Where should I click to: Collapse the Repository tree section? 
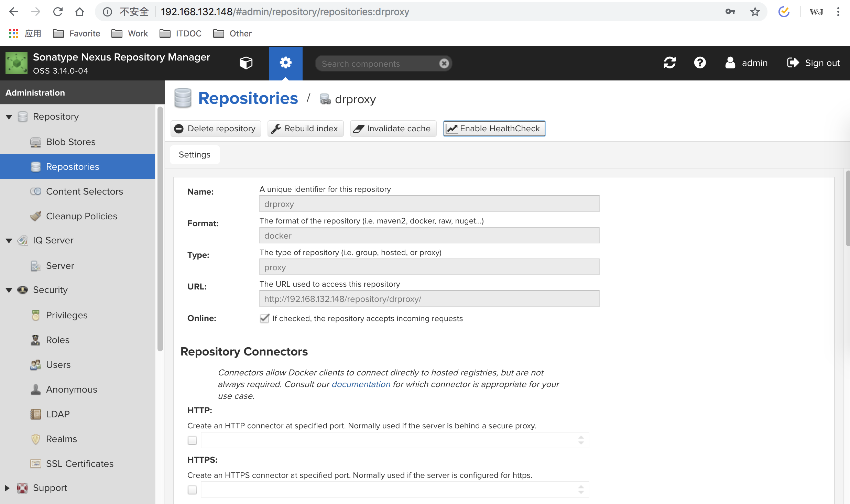coord(9,117)
